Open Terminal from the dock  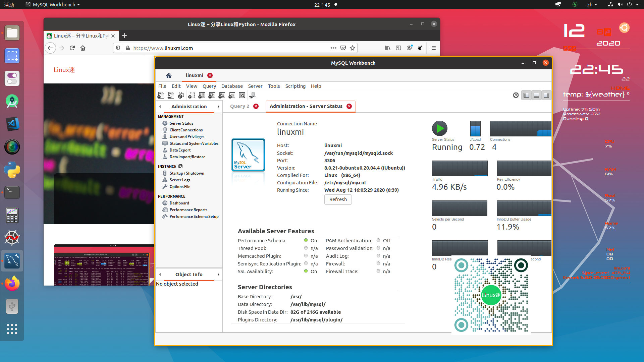[x=12, y=192]
